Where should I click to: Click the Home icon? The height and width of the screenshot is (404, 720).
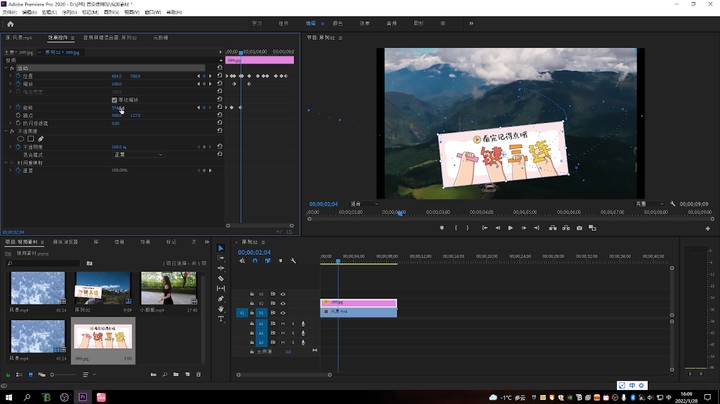coord(11,24)
